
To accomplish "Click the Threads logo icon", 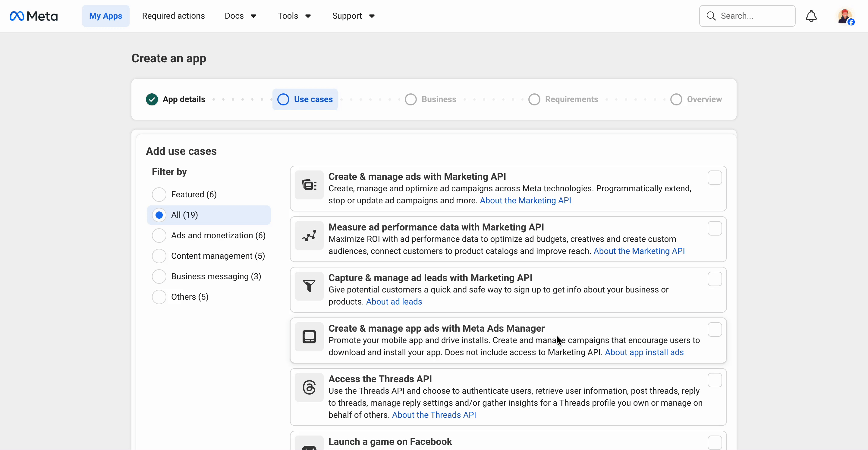I will pos(309,387).
